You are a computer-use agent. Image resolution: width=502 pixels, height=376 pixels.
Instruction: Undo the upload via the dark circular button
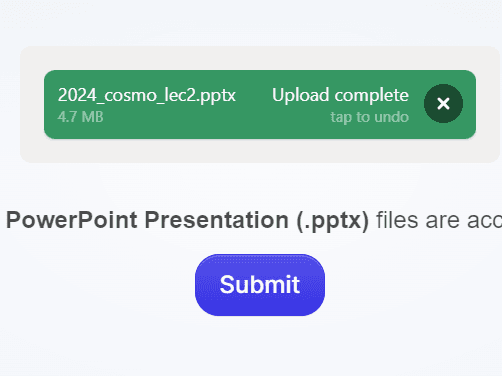[x=443, y=104]
